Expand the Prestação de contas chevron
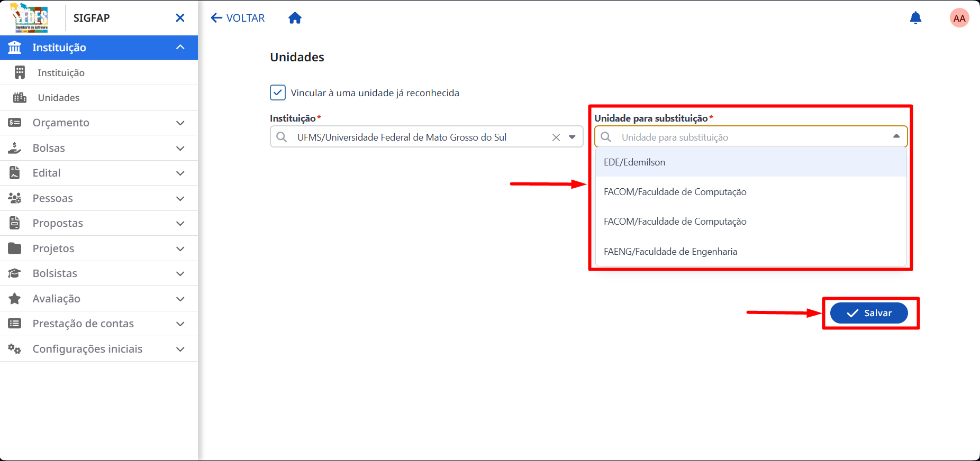This screenshot has width=980, height=461. (x=180, y=324)
